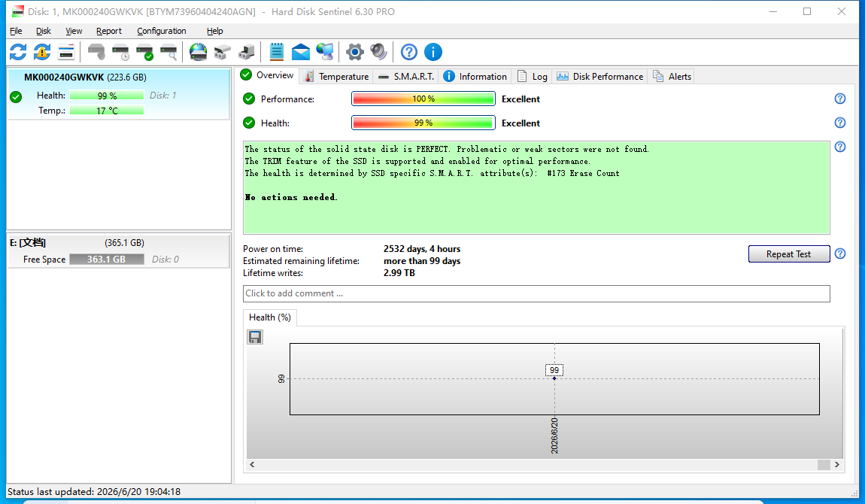
Task: Click the computer tower with drawers icon
Action: [x=246, y=53]
